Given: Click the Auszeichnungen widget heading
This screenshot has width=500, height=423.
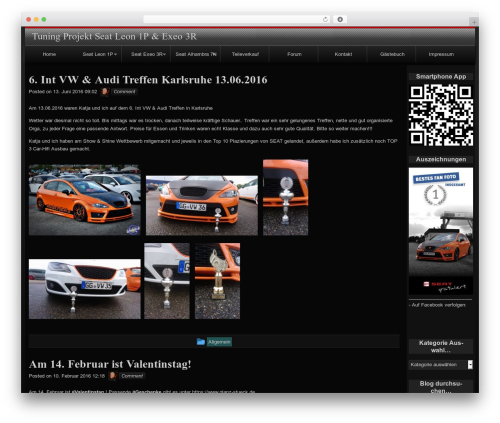Looking at the screenshot, I should click(441, 159).
